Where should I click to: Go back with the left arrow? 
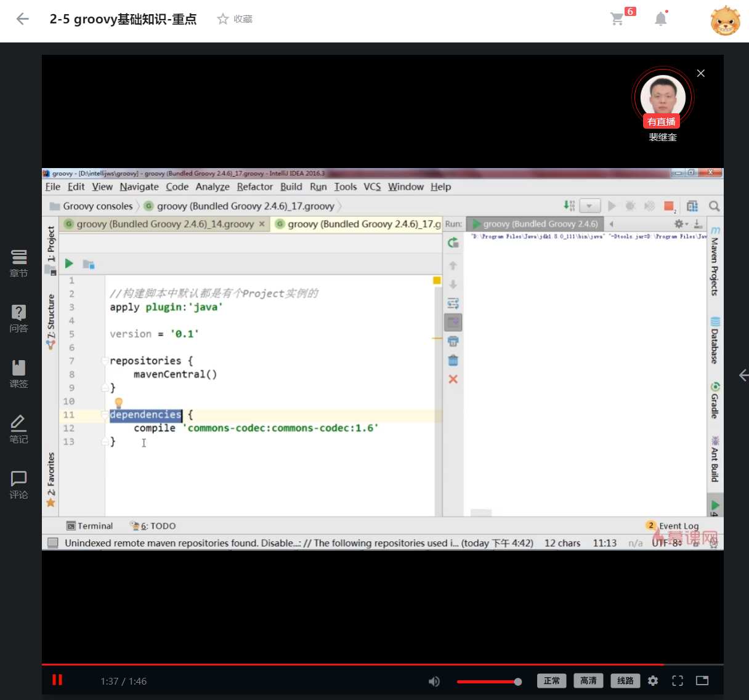(23, 19)
